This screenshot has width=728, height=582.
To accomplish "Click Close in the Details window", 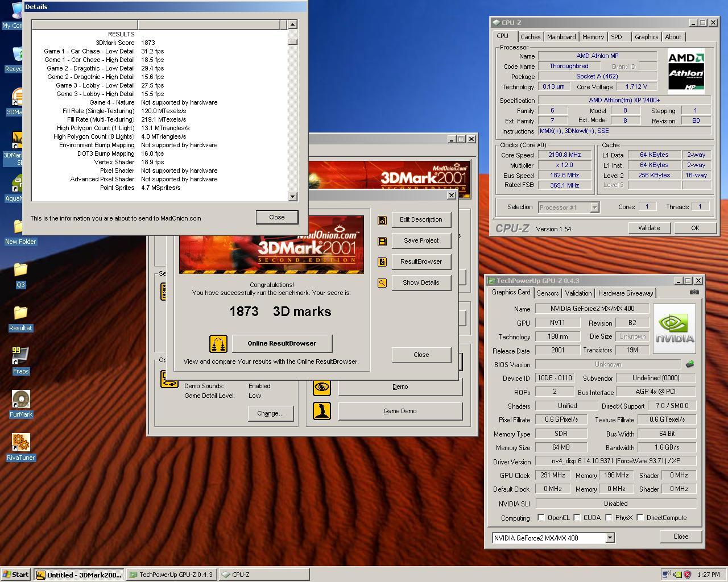I will 277,217.
